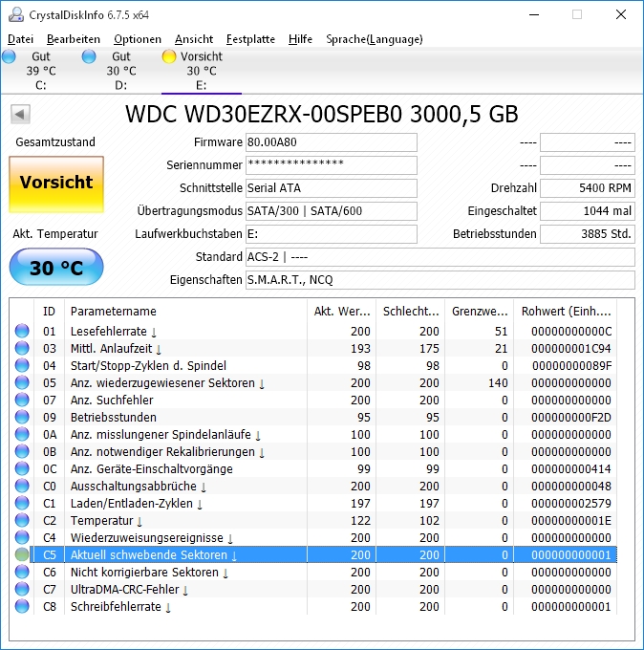Click the Standard ACS-2 field

click(x=440, y=257)
